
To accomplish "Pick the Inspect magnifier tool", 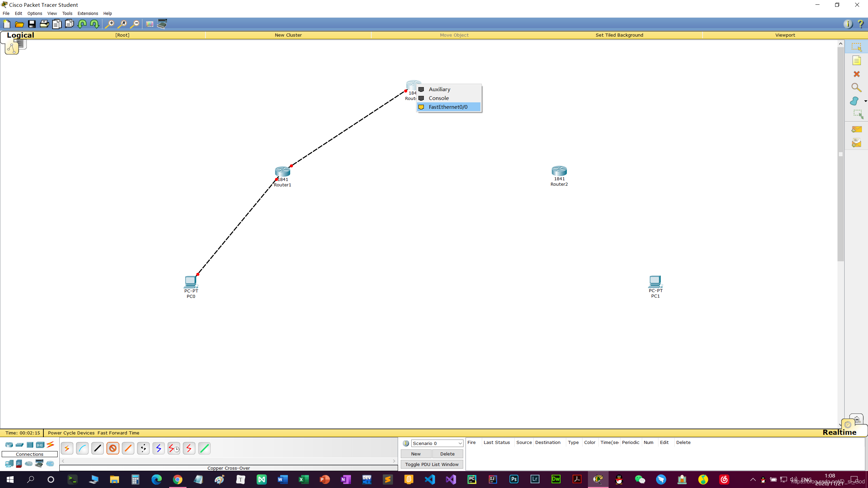I will pos(856,88).
